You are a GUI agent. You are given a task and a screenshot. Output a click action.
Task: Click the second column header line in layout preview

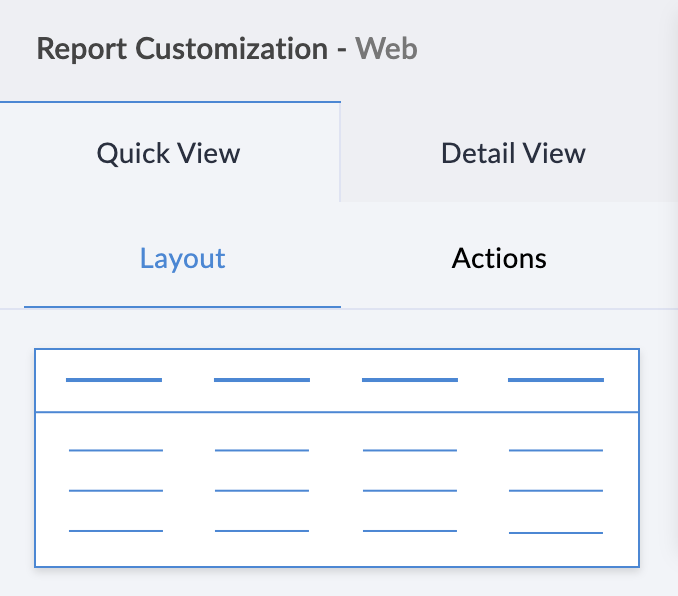(x=262, y=380)
